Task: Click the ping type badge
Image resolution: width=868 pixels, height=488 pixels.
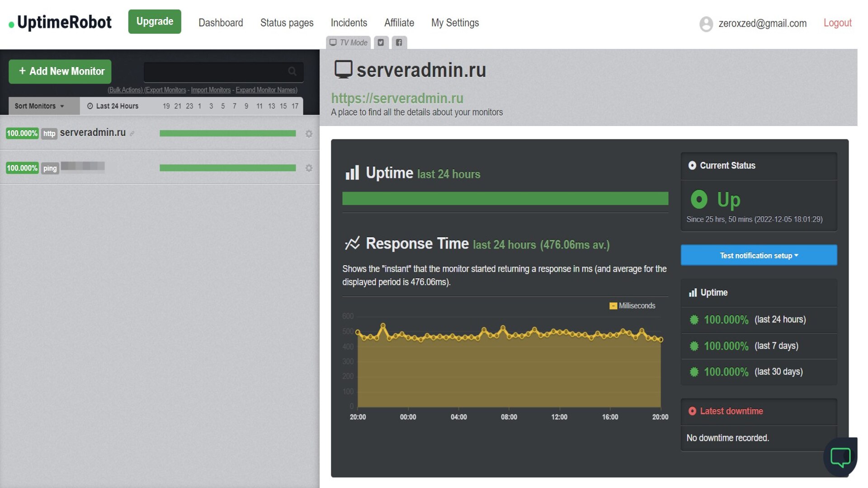Action: (50, 169)
